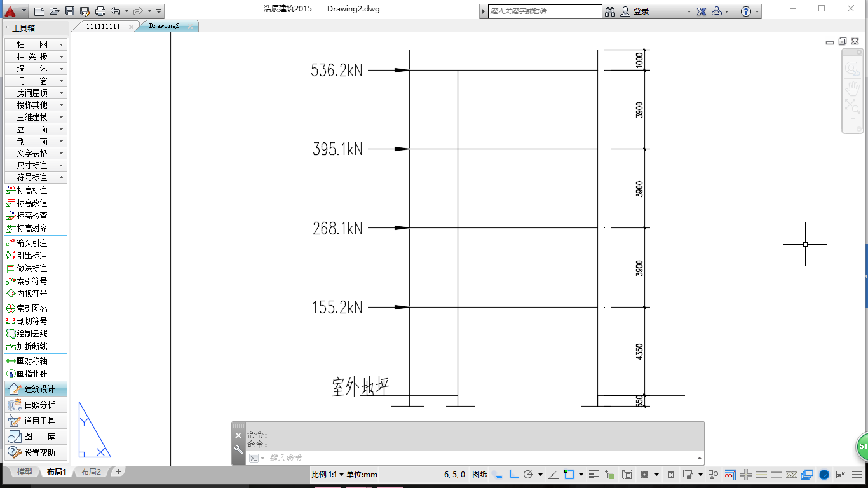Switch to the 布局2 layout tab

pos(91,472)
